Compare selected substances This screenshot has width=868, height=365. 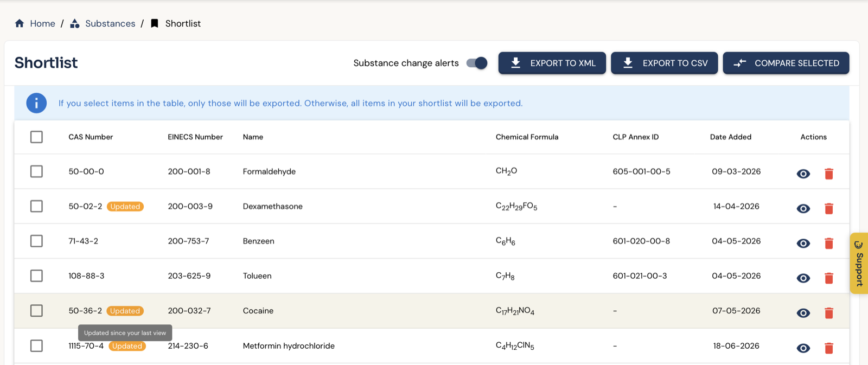[x=786, y=63]
